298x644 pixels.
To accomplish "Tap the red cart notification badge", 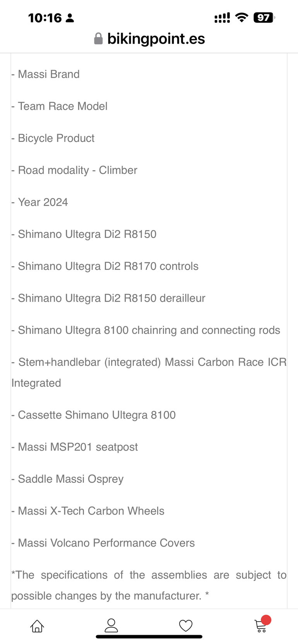I will 266,620.
